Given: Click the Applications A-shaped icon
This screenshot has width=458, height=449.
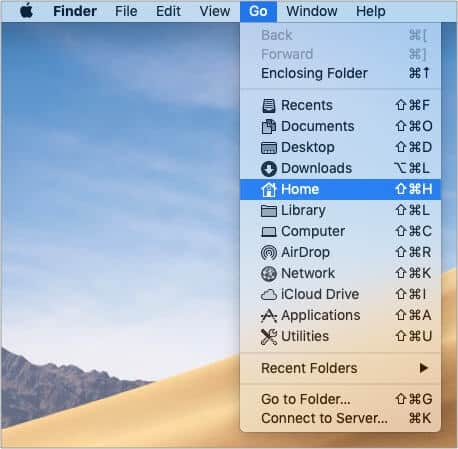Looking at the screenshot, I should point(269,316).
